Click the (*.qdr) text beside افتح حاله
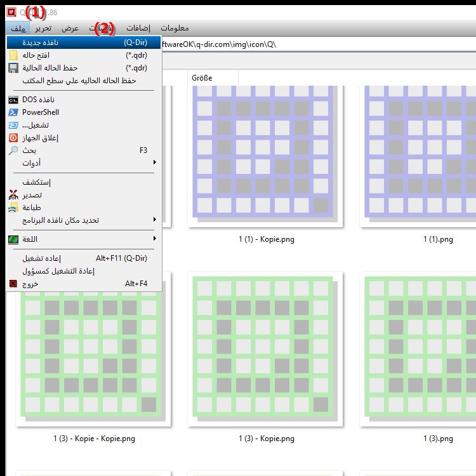The width and height of the screenshot is (476, 476). click(x=136, y=55)
